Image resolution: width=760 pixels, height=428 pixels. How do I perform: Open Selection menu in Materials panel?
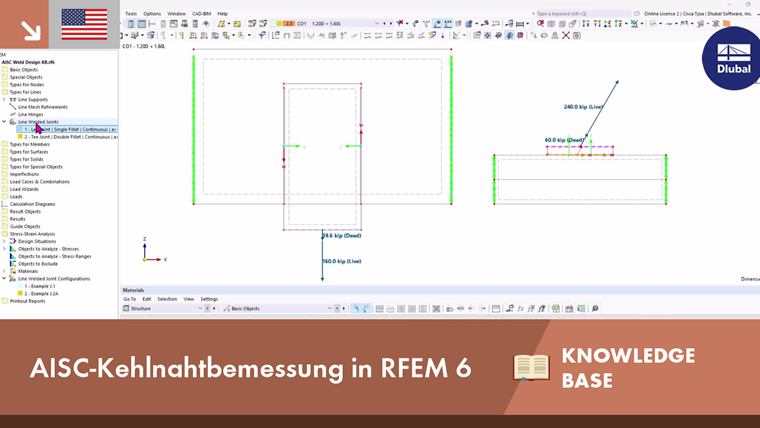(167, 299)
